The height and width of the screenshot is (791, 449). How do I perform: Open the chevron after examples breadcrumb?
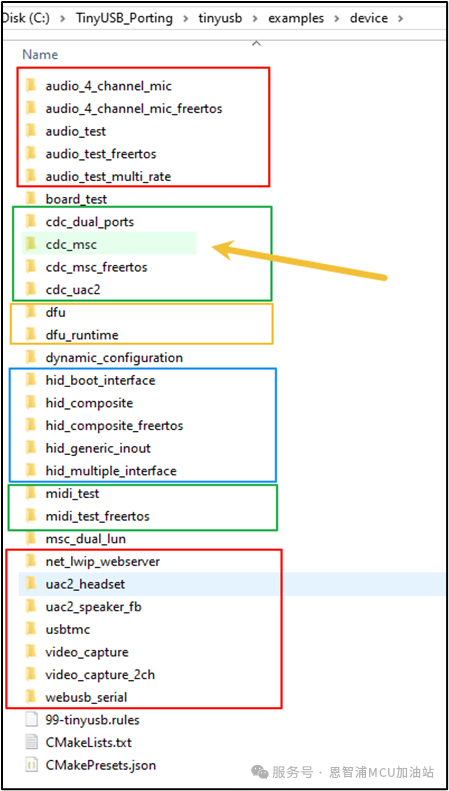tap(338, 19)
